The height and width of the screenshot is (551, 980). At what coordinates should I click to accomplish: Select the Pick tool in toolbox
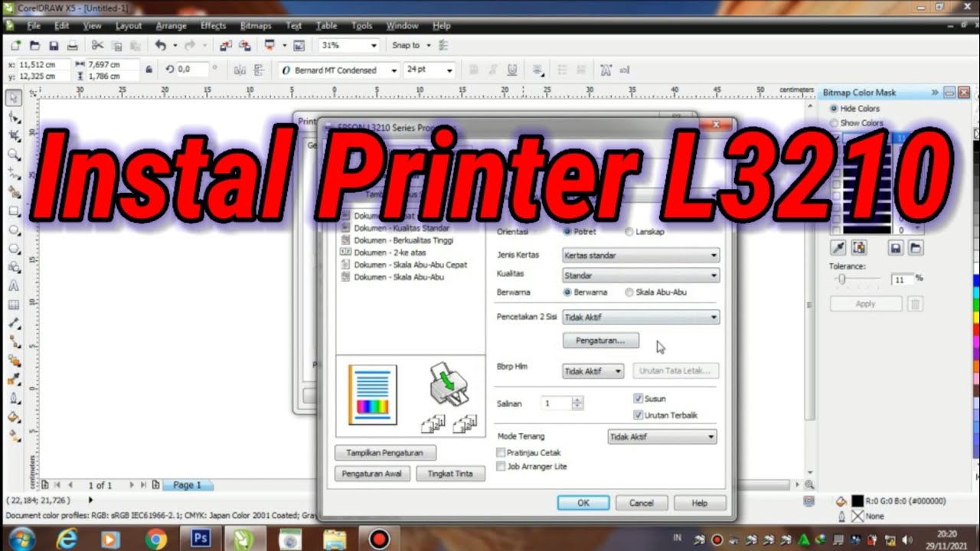[14, 97]
